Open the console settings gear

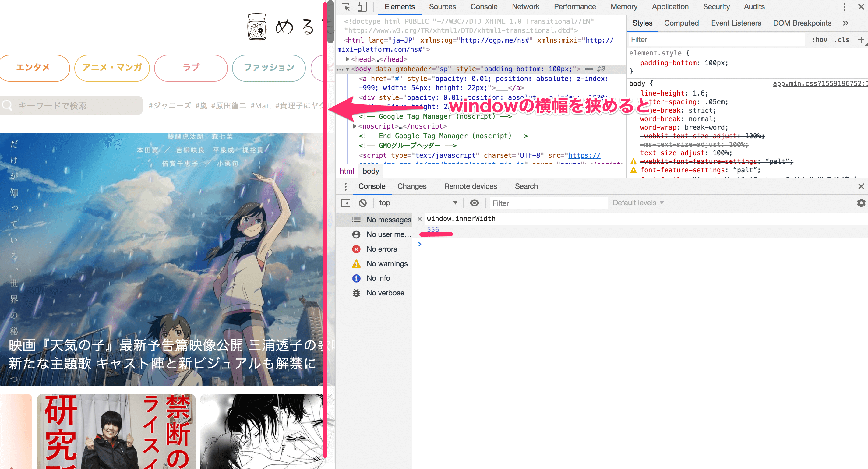point(861,203)
